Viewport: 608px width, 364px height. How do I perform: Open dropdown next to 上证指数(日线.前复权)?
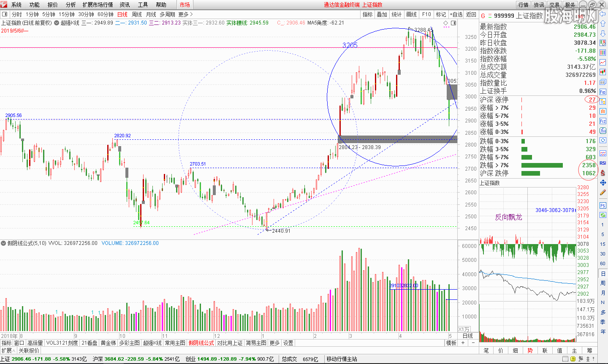[56, 23]
